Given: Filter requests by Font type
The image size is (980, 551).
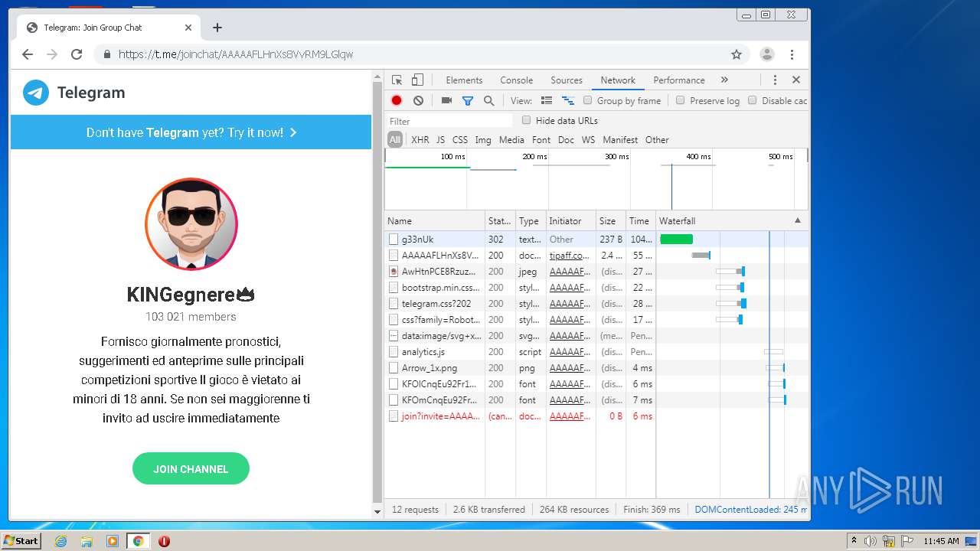Looking at the screenshot, I should tap(541, 140).
